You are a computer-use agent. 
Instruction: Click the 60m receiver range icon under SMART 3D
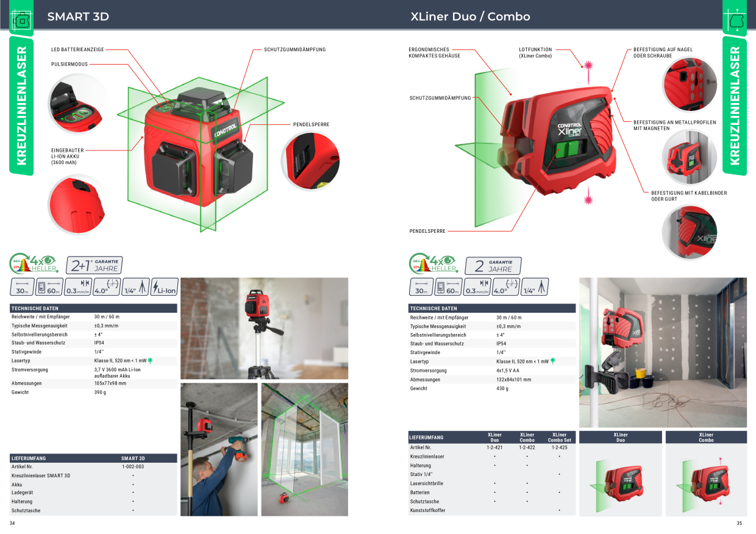[x=49, y=287]
